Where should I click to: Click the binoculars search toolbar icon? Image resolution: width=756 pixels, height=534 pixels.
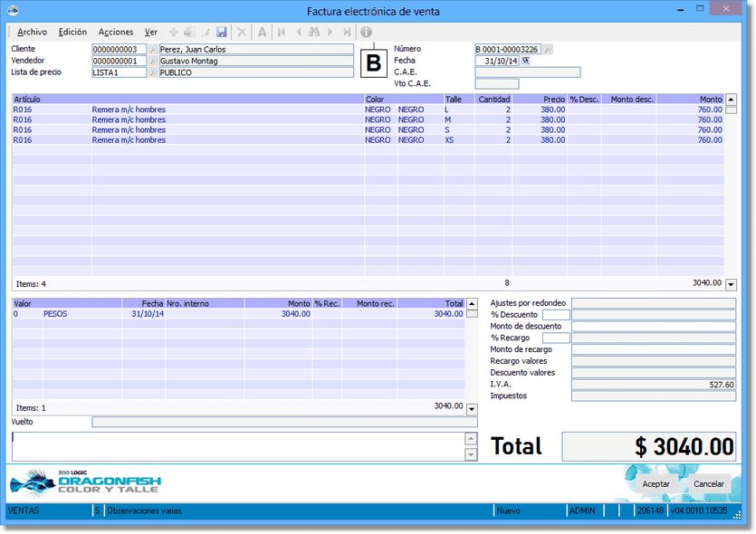pos(314,32)
